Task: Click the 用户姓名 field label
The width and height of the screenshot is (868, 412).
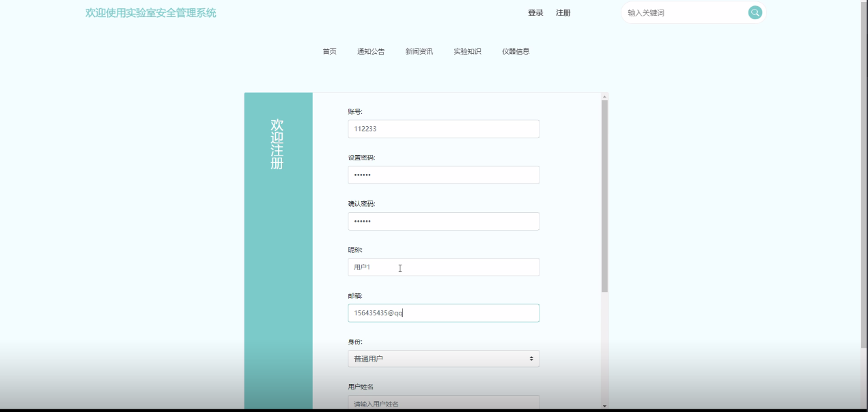Action: (x=361, y=387)
